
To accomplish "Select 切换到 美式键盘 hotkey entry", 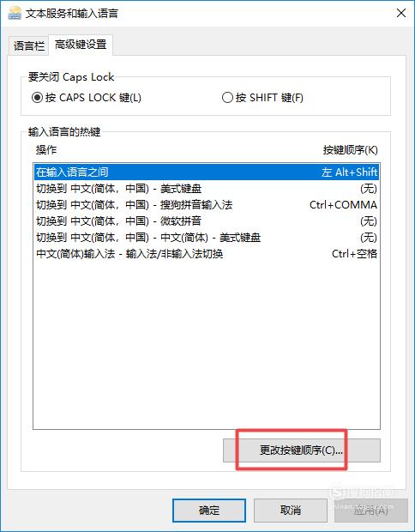I will tap(207, 188).
